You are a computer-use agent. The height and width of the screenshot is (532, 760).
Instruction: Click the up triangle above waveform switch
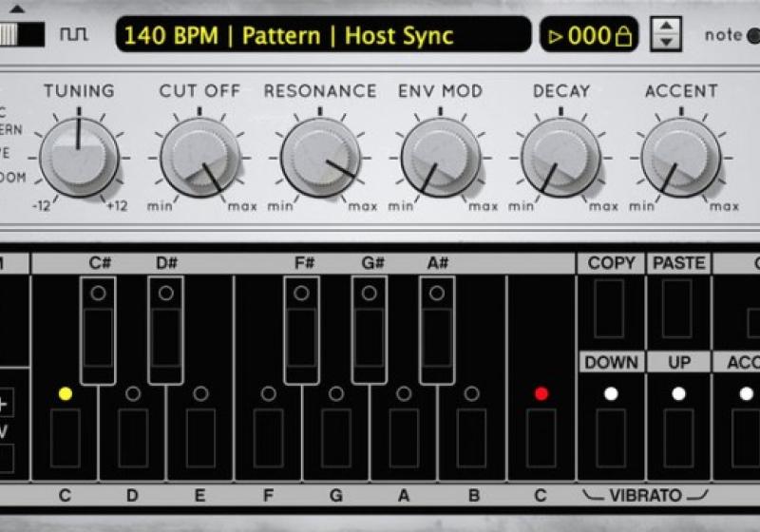pos(17,9)
